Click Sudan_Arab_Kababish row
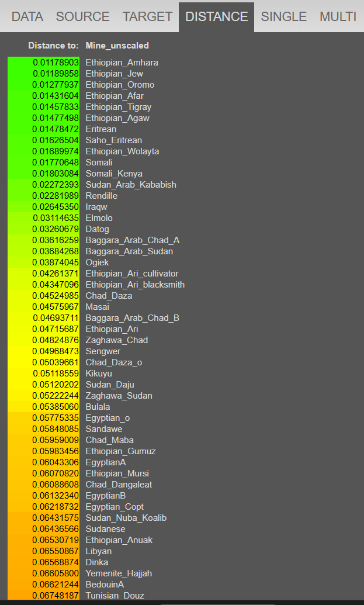 tap(131, 185)
